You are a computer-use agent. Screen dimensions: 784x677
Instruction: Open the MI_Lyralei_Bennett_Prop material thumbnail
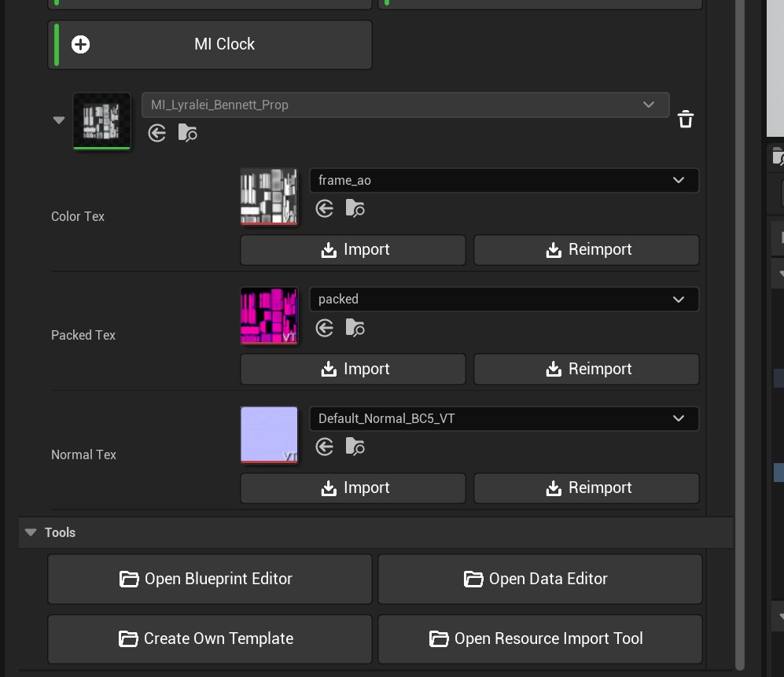point(101,120)
